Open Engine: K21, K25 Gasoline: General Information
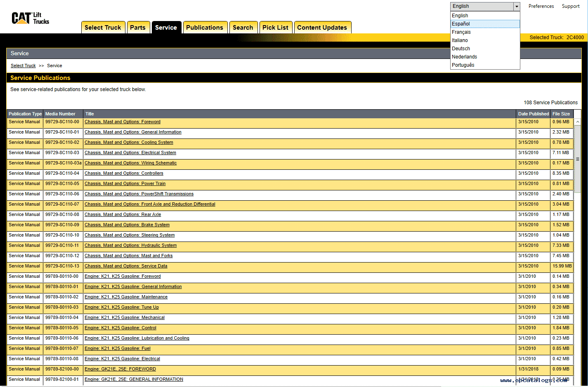Viewport: 588px width, 387px height. point(133,287)
